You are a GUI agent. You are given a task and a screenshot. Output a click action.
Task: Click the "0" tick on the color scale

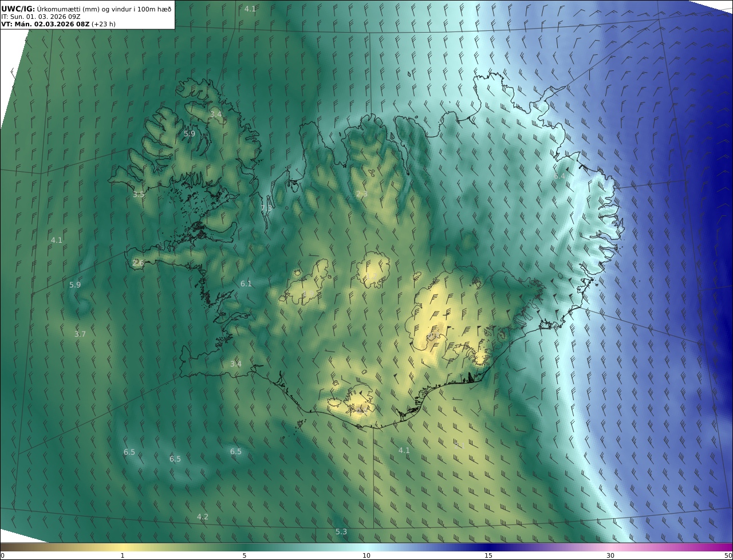click(2, 555)
